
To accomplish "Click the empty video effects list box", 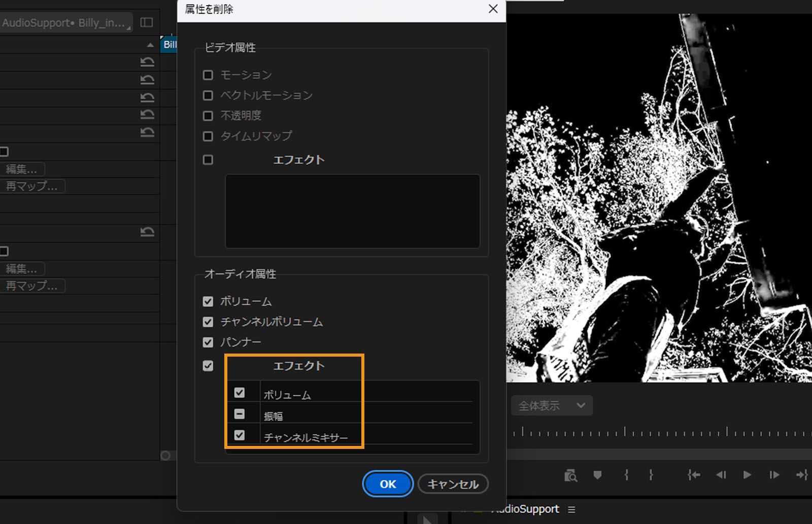I will pos(352,211).
